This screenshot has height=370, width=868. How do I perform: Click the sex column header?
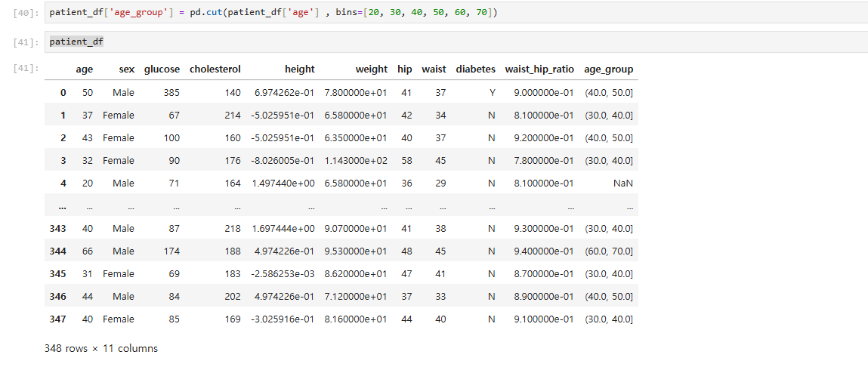pos(127,69)
